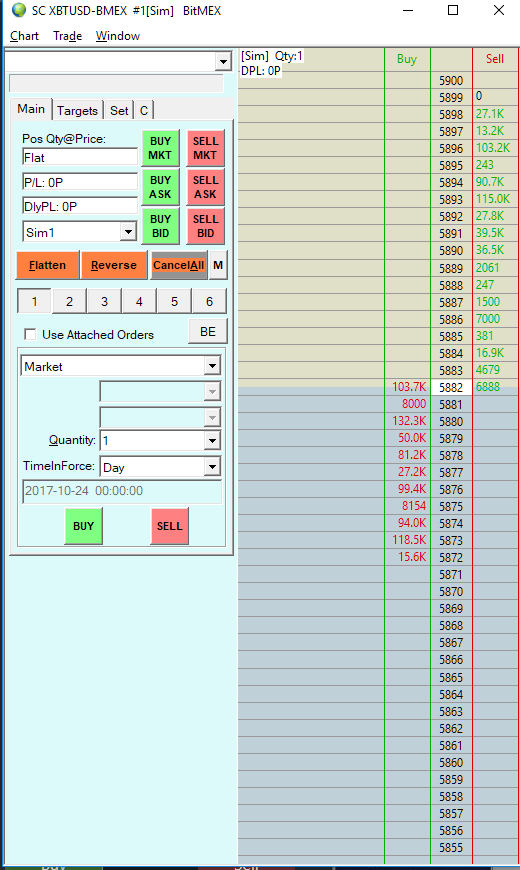
Task: Open the Market order type dropdown
Action: (x=212, y=366)
